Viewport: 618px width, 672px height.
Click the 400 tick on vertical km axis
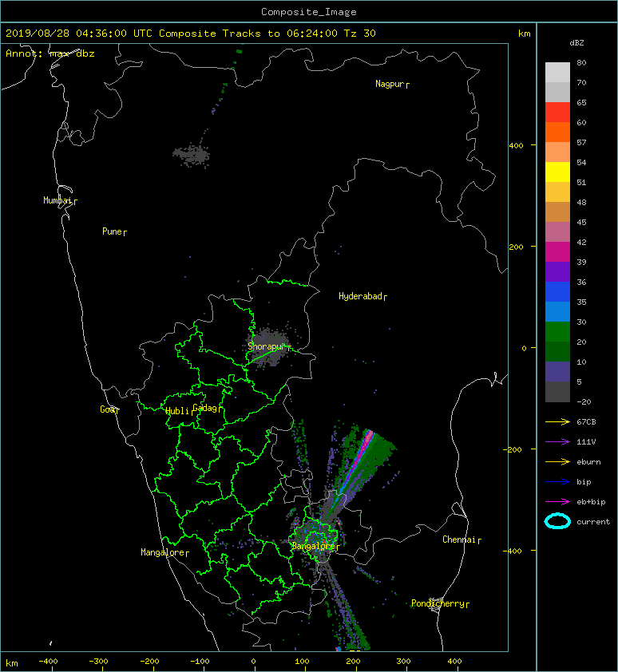tap(516, 146)
